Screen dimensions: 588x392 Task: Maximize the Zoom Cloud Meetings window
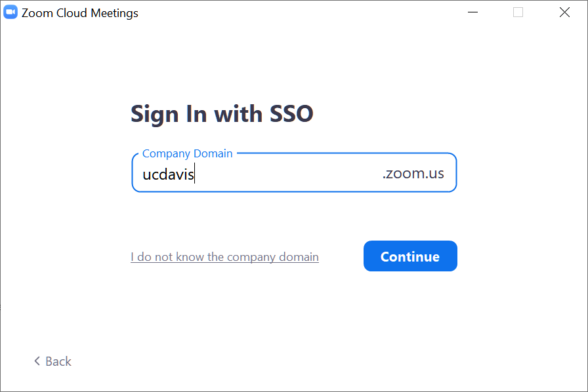[518, 12]
